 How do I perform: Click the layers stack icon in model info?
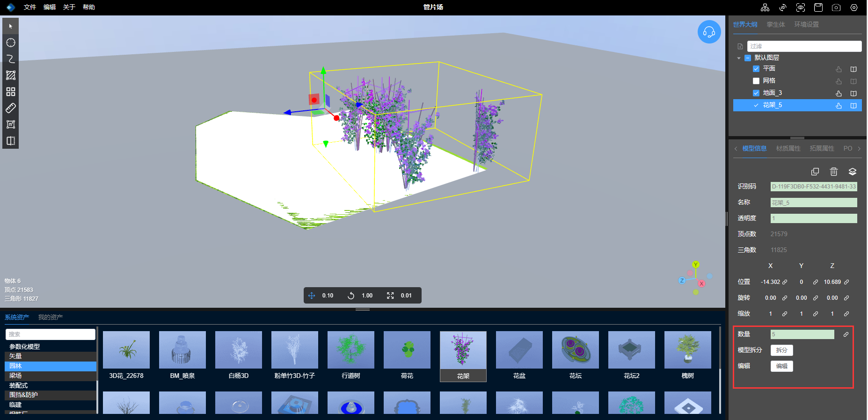853,172
